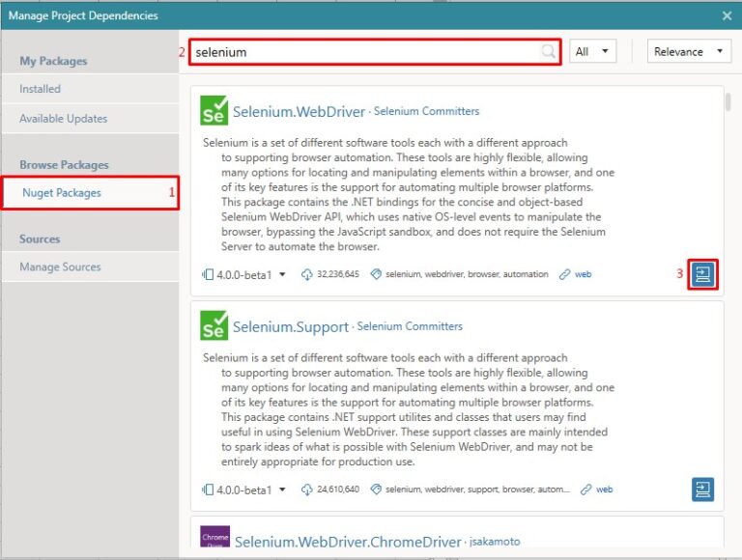742x560 pixels.
Task: Click jsakamoto author link
Action: click(x=495, y=542)
